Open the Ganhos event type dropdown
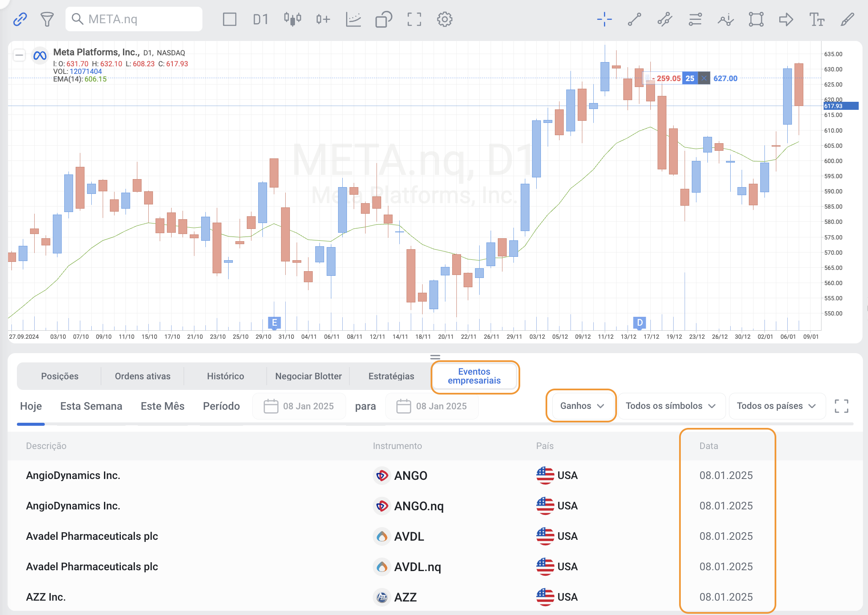The height and width of the screenshot is (615, 868). pyautogui.click(x=581, y=406)
